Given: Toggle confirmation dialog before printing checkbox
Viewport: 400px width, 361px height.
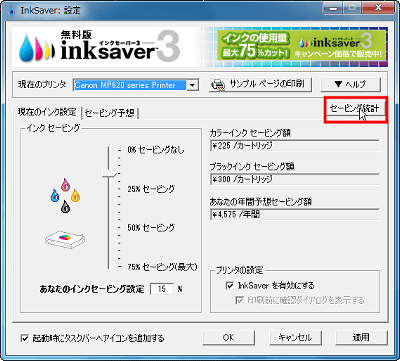Looking at the screenshot, I should (239, 300).
